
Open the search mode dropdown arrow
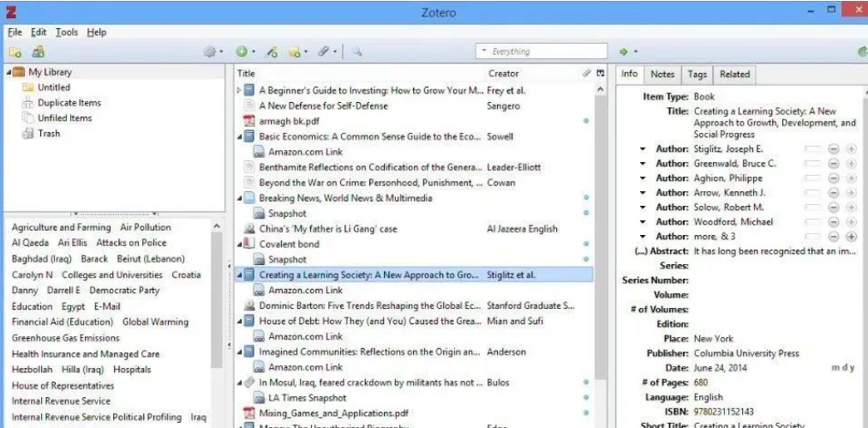(x=484, y=51)
